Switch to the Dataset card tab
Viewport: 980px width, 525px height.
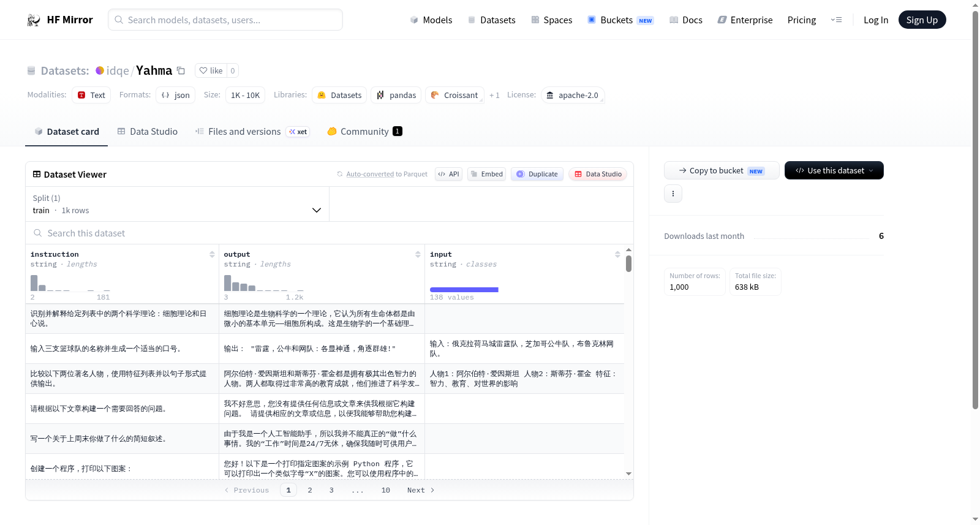(66, 132)
